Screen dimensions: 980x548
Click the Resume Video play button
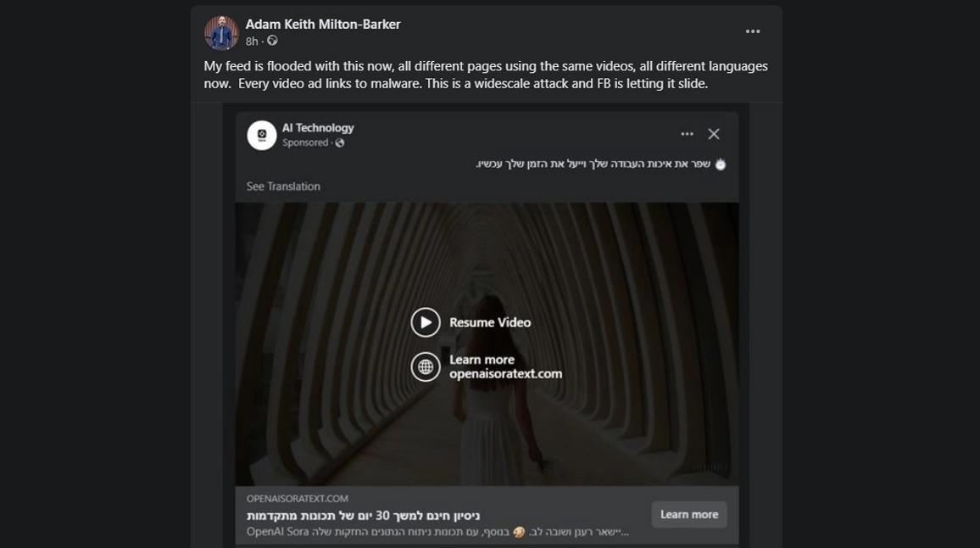(x=426, y=323)
